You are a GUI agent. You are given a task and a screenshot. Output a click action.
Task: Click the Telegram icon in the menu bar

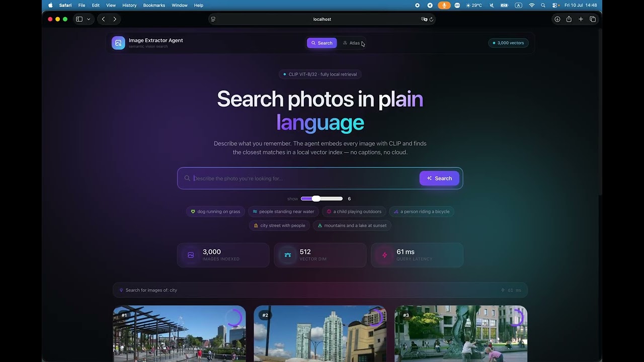tap(430, 5)
